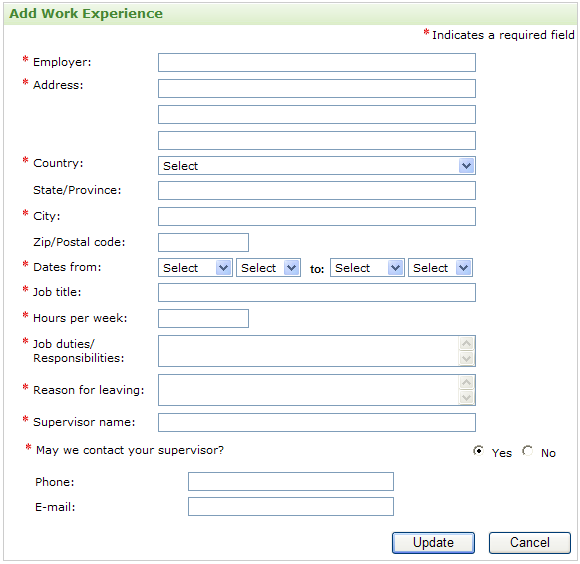Click the Hours per week field
This screenshot has height=564, width=580.
pos(203,318)
